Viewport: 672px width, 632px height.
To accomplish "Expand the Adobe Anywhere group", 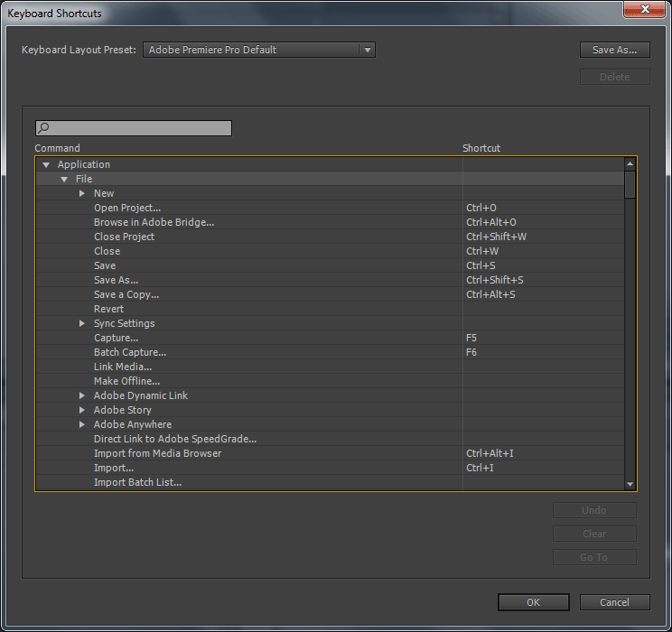I will (x=82, y=424).
